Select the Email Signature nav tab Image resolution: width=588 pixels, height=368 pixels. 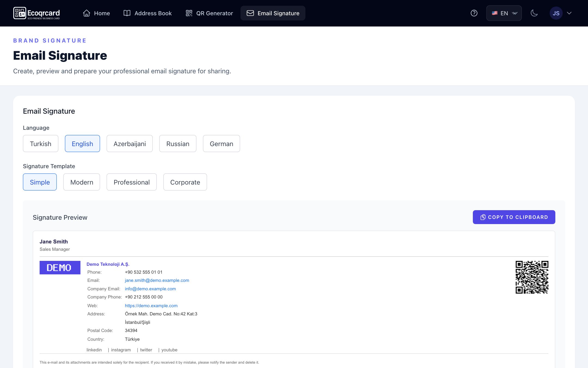coord(273,13)
